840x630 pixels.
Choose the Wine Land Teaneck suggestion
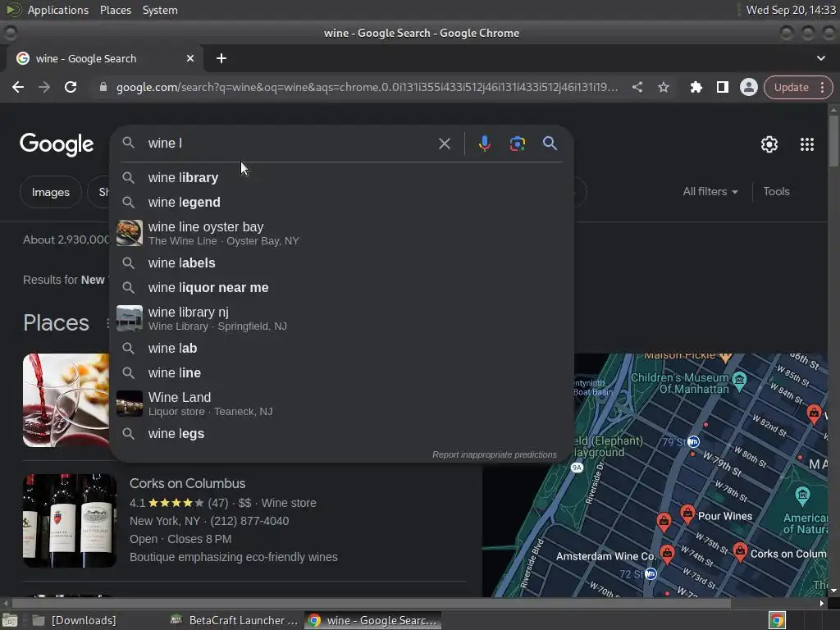(342, 404)
